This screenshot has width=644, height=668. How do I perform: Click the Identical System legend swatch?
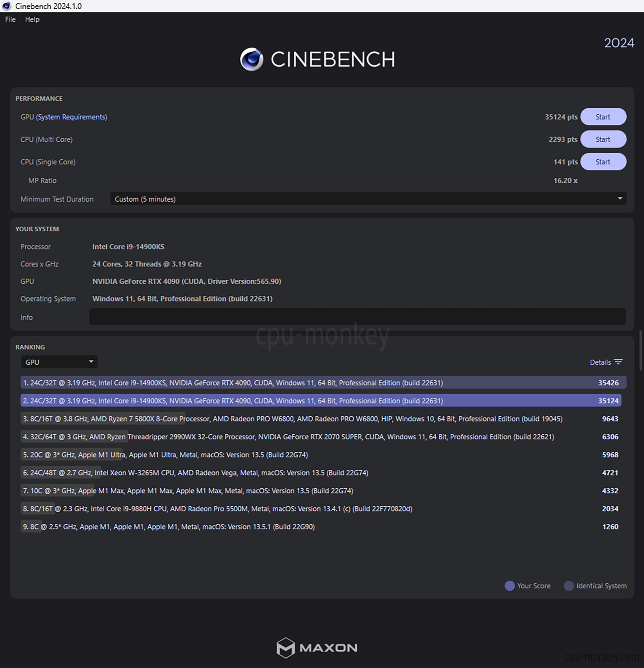(569, 586)
